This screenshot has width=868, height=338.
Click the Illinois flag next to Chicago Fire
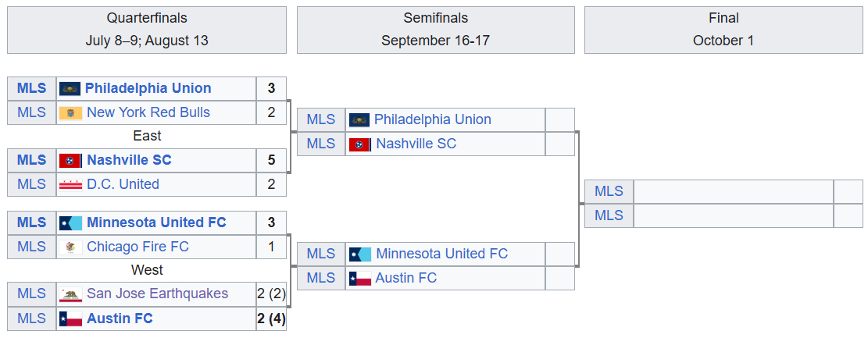tap(70, 247)
